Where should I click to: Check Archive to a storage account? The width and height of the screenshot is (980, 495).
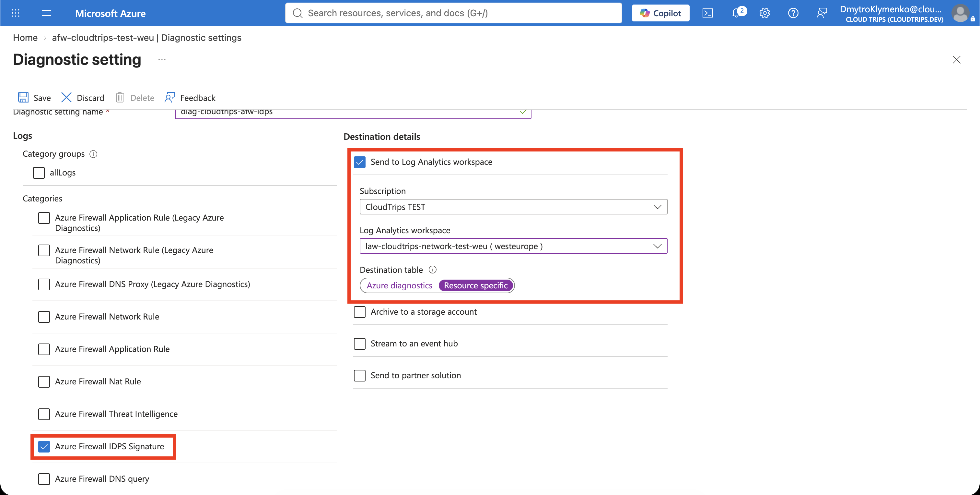359,312
